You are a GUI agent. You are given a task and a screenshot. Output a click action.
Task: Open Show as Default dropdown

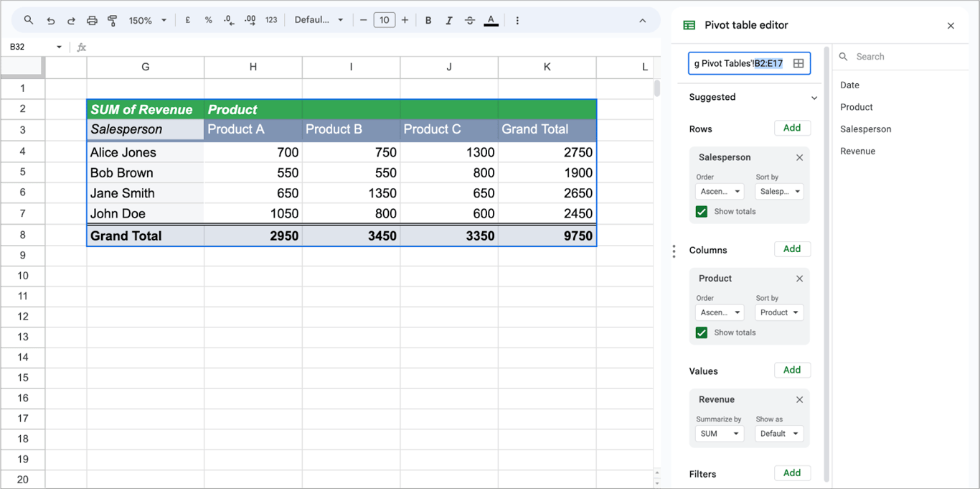pyautogui.click(x=779, y=434)
